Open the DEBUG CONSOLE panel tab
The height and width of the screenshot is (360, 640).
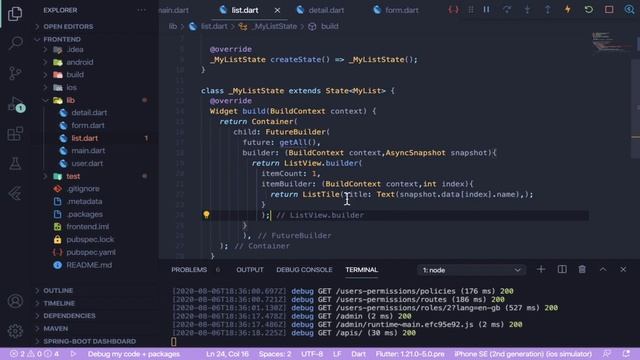click(304, 270)
